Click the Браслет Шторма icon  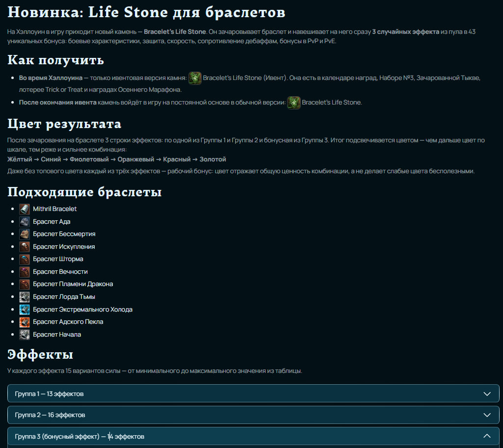[25, 259]
